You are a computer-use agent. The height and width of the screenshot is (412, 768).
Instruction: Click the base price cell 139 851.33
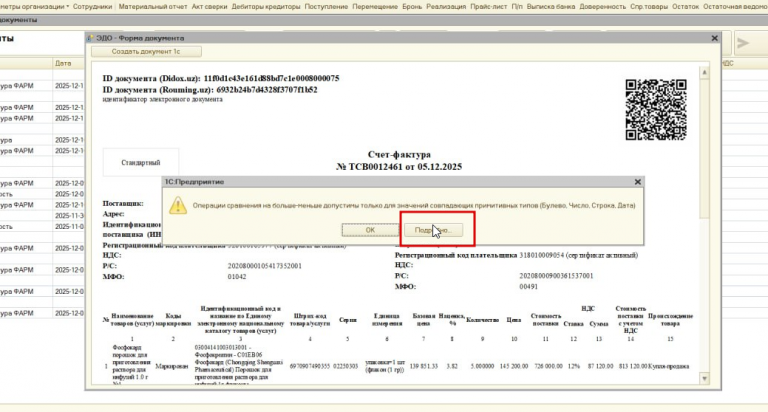pos(424,366)
